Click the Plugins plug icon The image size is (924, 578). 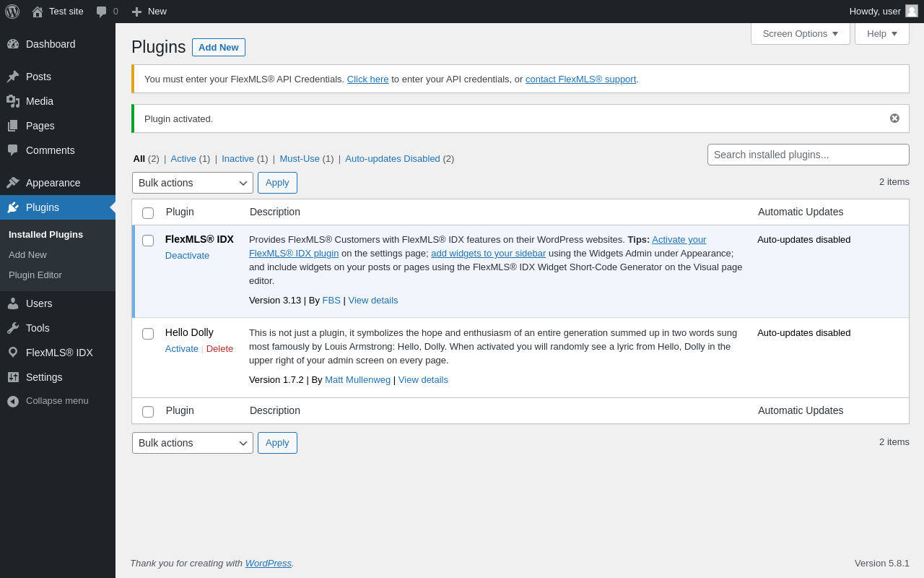pyautogui.click(x=13, y=207)
